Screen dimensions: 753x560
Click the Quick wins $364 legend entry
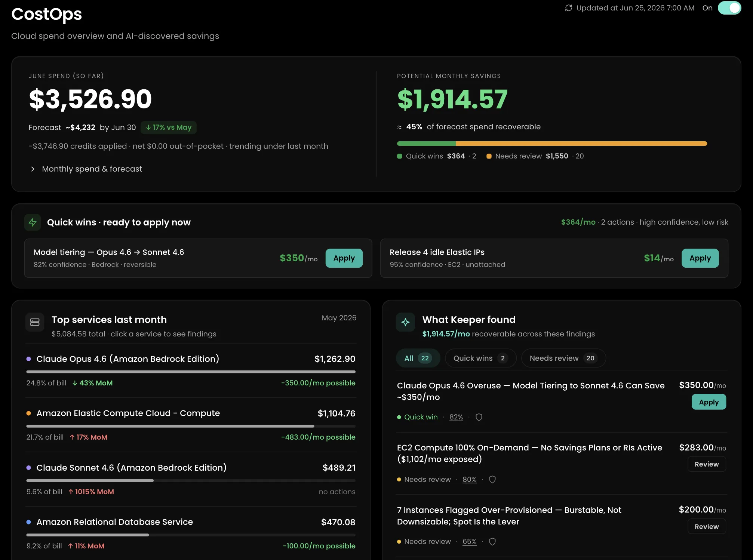(436, 156)
